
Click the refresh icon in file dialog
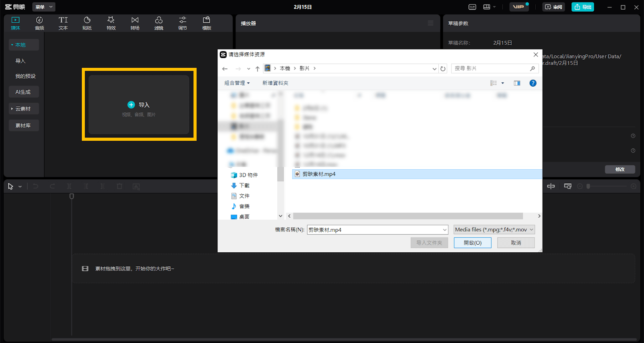443,69
